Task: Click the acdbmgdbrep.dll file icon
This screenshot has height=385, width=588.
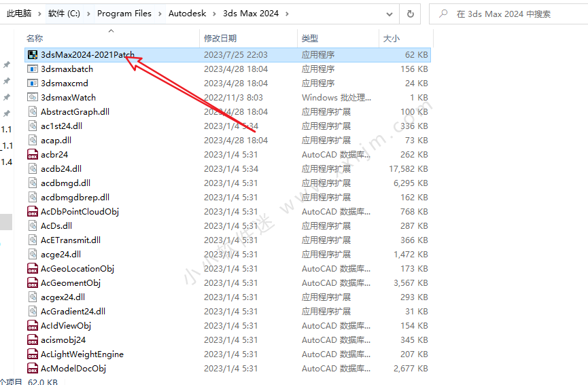Action: 33,197
